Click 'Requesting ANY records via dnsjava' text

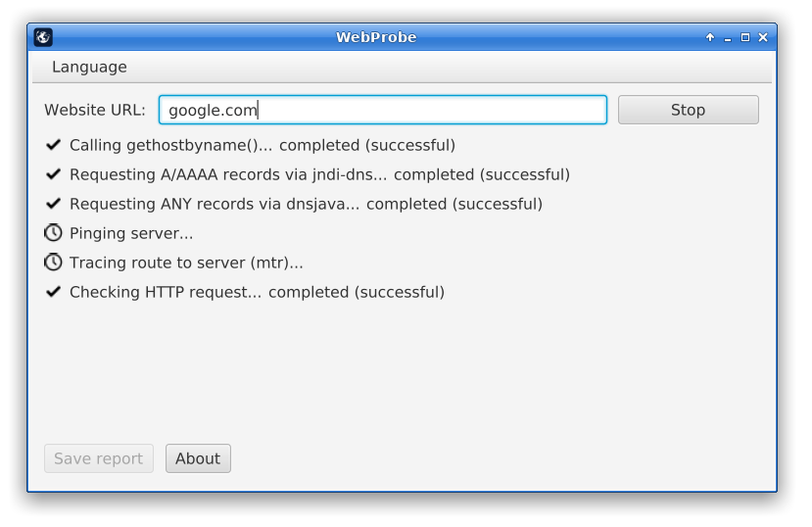tap(306, 204)
